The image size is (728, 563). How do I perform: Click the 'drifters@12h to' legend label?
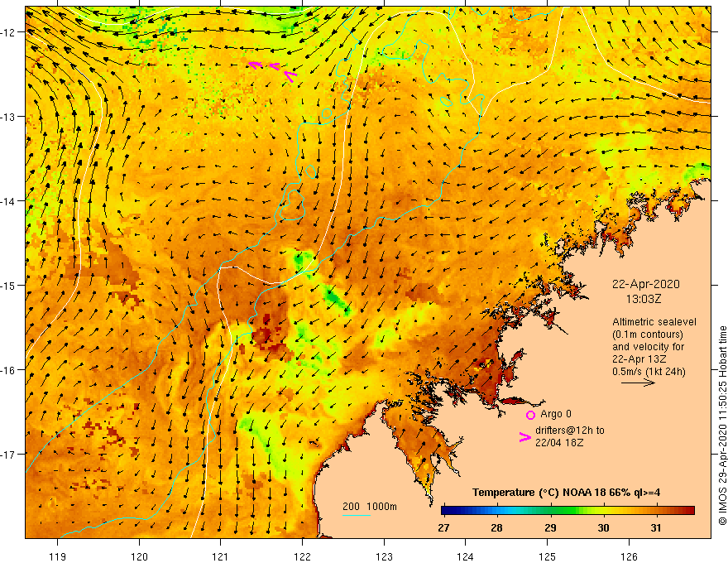[570, 431]
